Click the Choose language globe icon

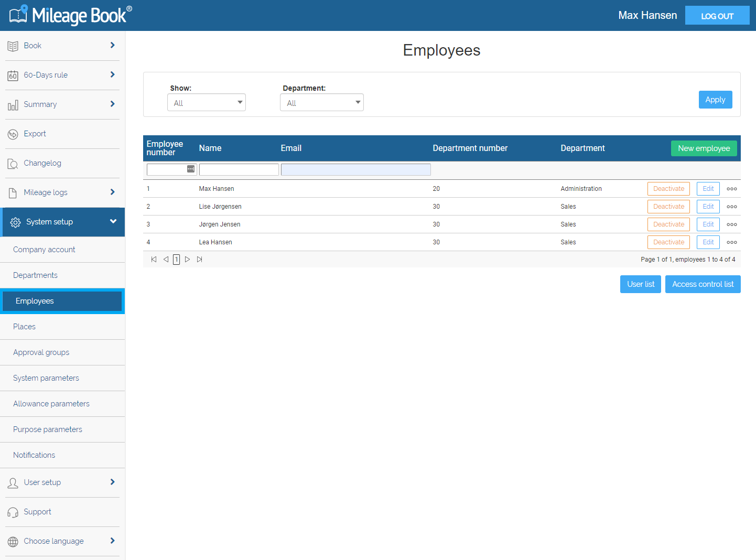point(13,542)
